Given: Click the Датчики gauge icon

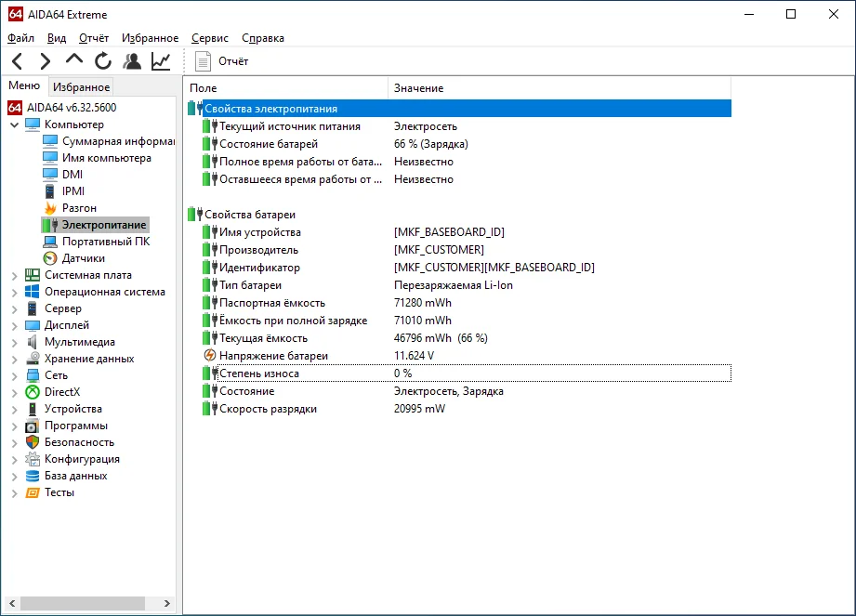Looking at the screenshot, I should 50,258.
